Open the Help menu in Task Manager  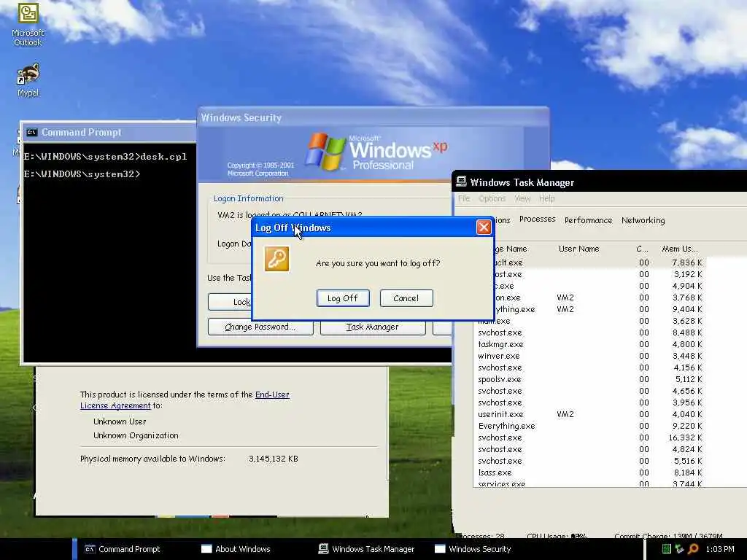pos(546,198)
